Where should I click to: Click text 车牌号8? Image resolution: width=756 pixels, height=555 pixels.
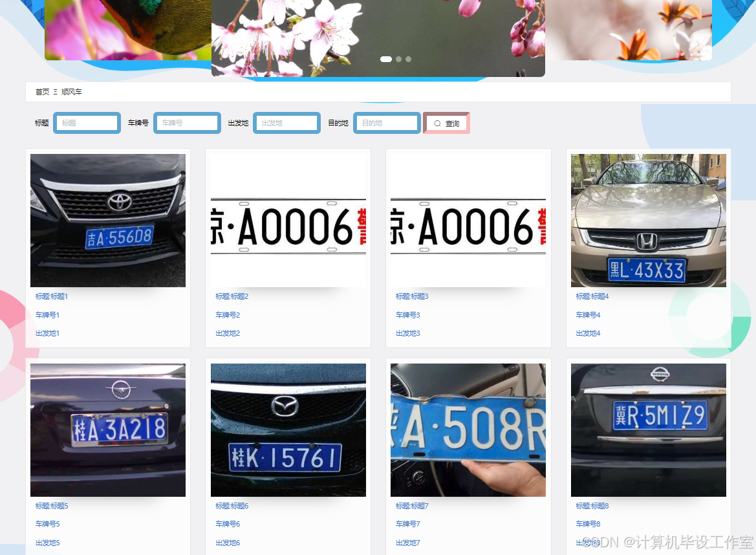click(589, 524)
